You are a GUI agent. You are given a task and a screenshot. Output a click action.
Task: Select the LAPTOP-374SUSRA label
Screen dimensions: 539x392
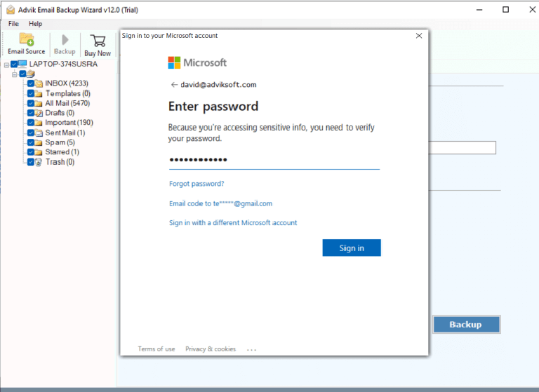[x=63, y=64]
